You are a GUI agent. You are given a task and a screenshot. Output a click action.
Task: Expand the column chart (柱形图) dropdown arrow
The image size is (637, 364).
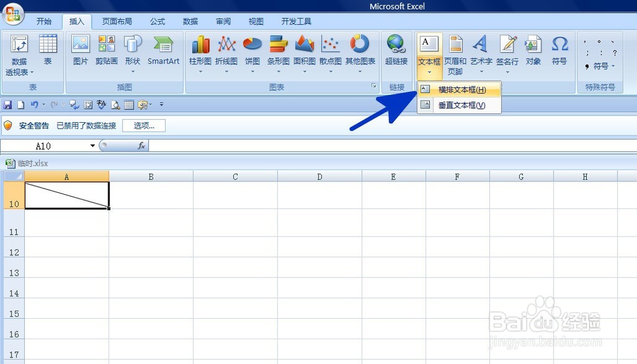click(200, 72)
